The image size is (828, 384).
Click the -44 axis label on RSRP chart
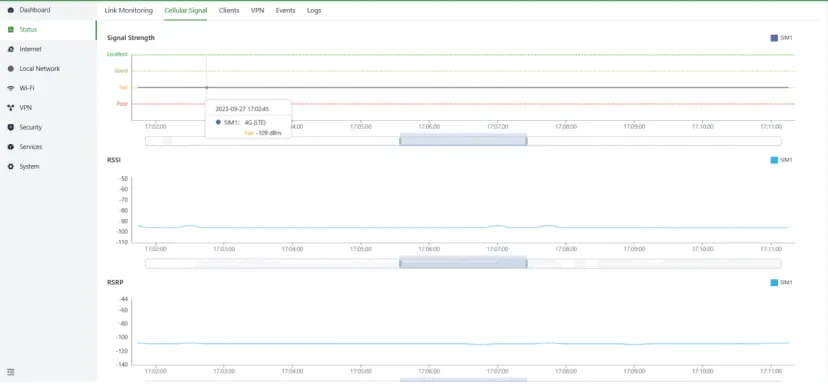coord(124,299)
